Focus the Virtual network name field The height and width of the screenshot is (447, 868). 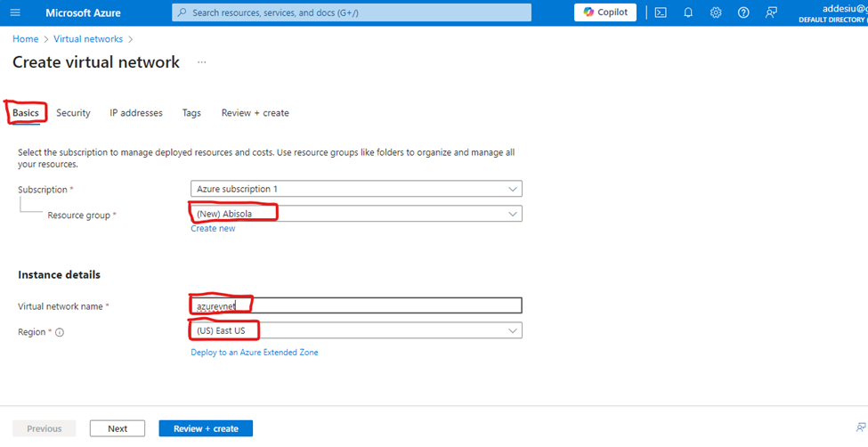(x=356, y=305)
